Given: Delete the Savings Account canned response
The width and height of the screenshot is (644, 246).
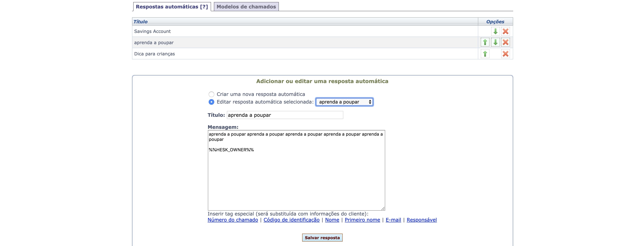Looking at the screenshot, I should point(505,31).
